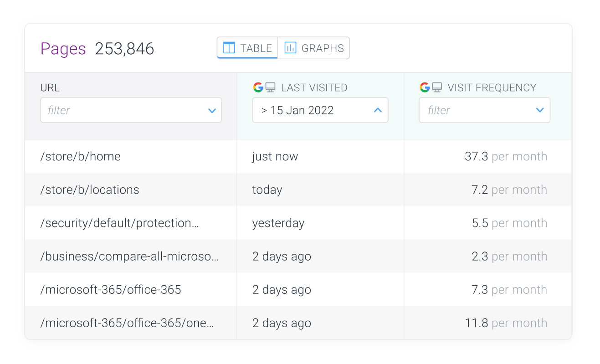Select the VISIT FREQUENCY column header

[492, 87]
